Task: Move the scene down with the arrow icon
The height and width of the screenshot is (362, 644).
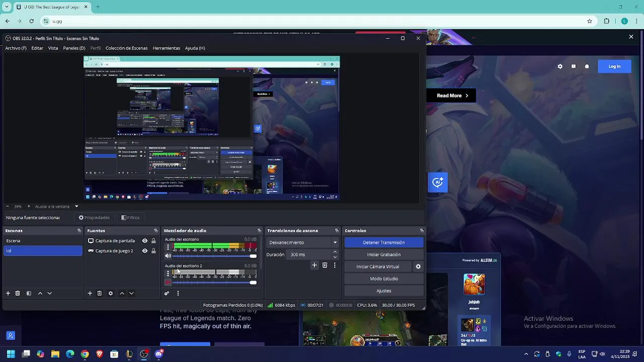Action: (49, 293)
